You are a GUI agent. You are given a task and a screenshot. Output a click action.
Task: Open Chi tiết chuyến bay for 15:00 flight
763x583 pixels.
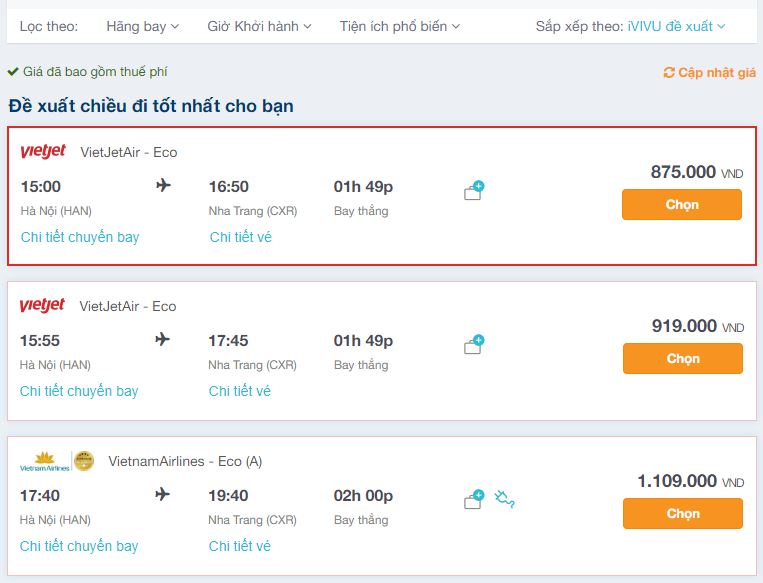[80, 237]
